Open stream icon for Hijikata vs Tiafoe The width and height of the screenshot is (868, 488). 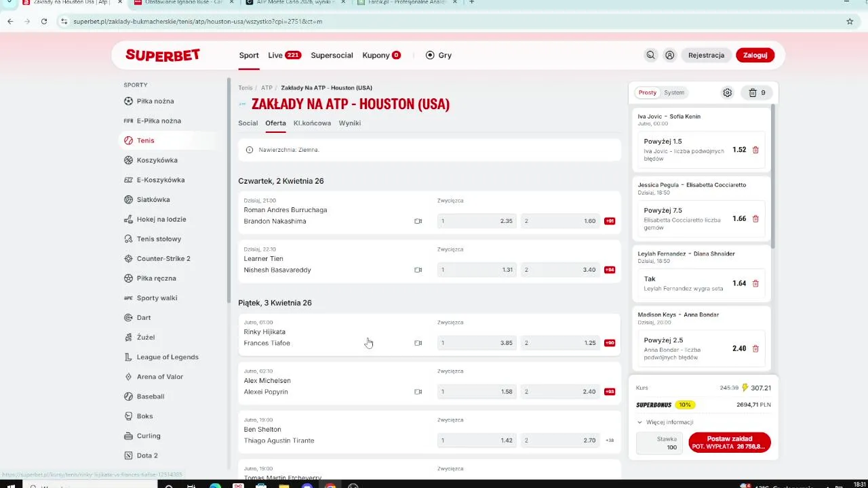click(x=418, y=343)
